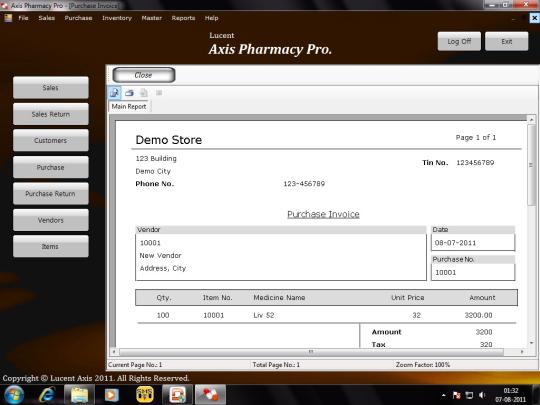Open the Sales menu
Screen dimensions: 540x405
tap(46, 18)
